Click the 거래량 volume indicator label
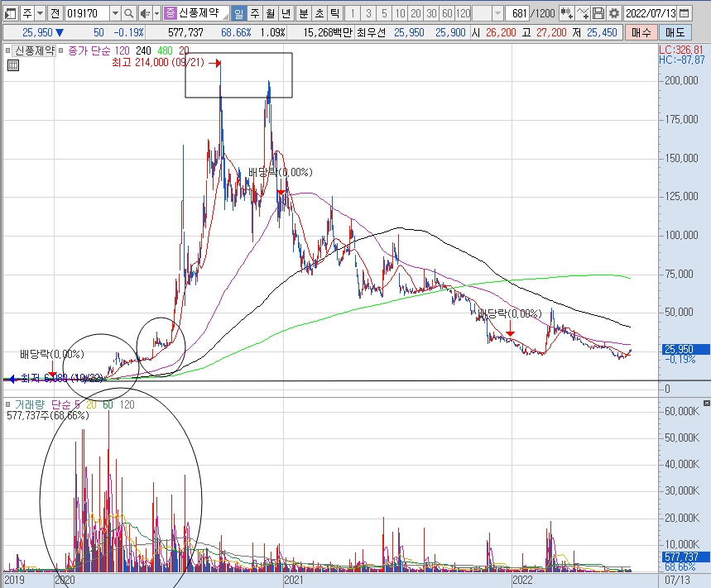This screenshot has height=588, width=711. click(x=30, y=404)
